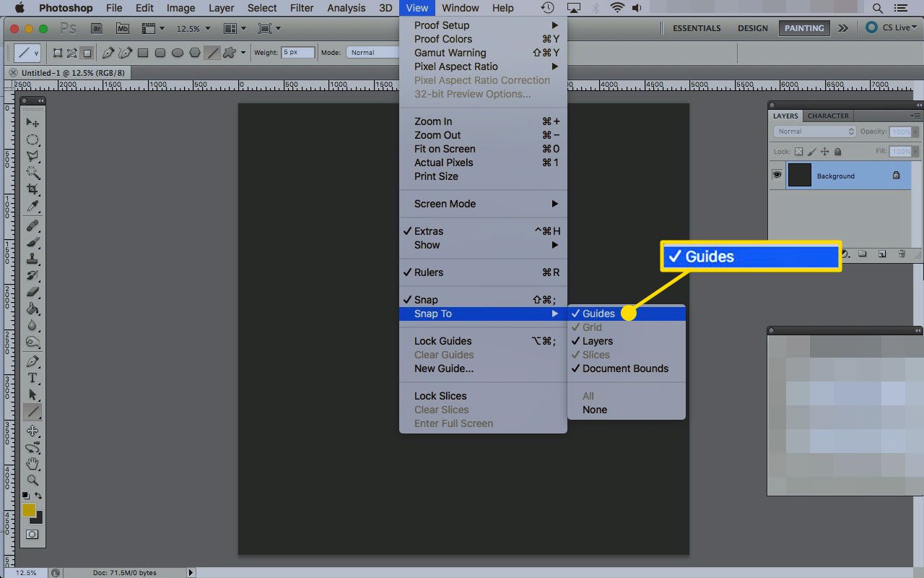Screen dimensions: 924x578
Task: Open layer blend mode Normal dropdown
Action: click(814, 131)
